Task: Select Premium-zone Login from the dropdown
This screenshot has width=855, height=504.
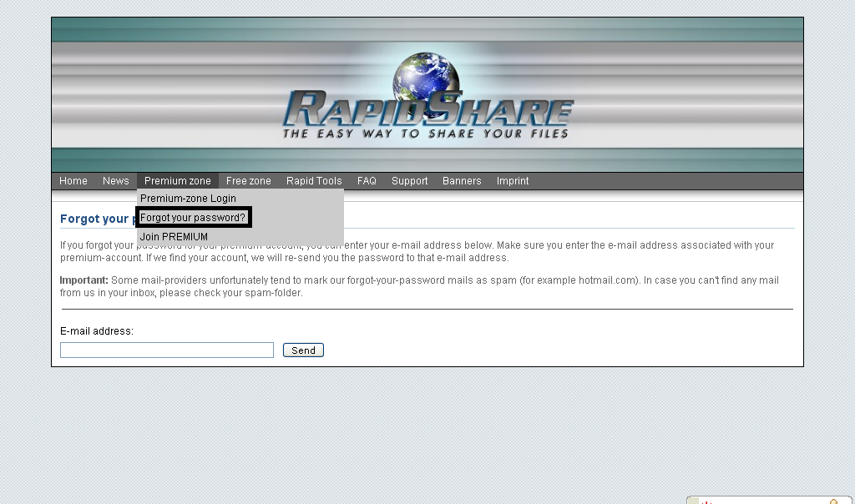Action: coord(188,199)
